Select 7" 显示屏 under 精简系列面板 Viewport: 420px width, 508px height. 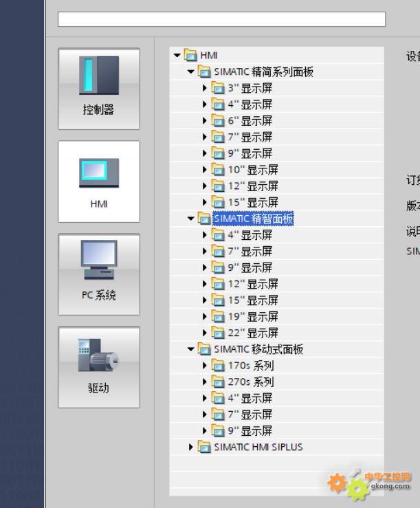click(x=250, y=137)
